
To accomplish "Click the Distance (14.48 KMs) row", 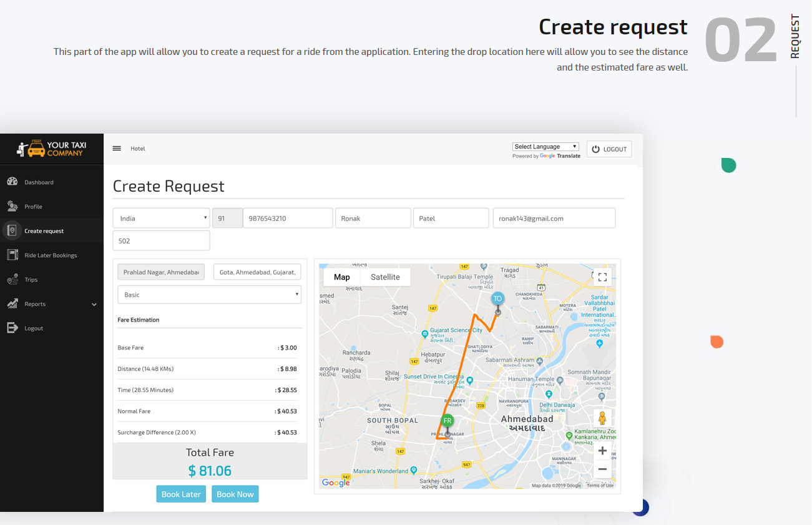I will click(x=207, y=369).
